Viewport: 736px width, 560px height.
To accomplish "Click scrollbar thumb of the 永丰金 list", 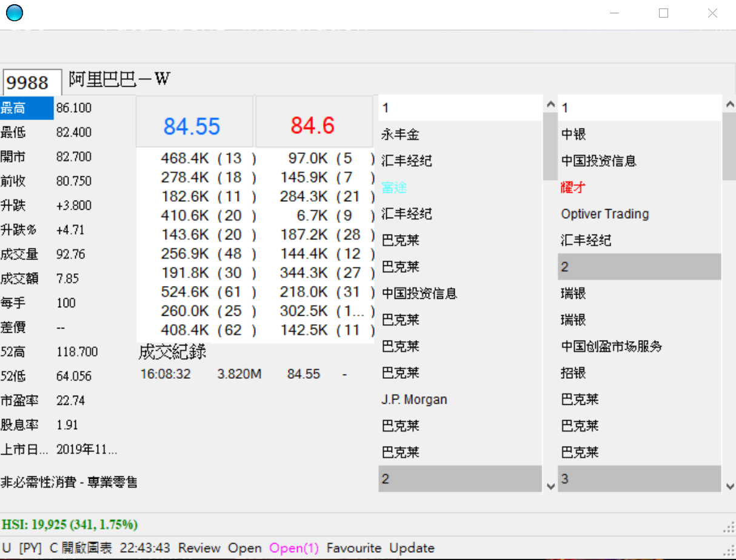I will pos(550,146).
